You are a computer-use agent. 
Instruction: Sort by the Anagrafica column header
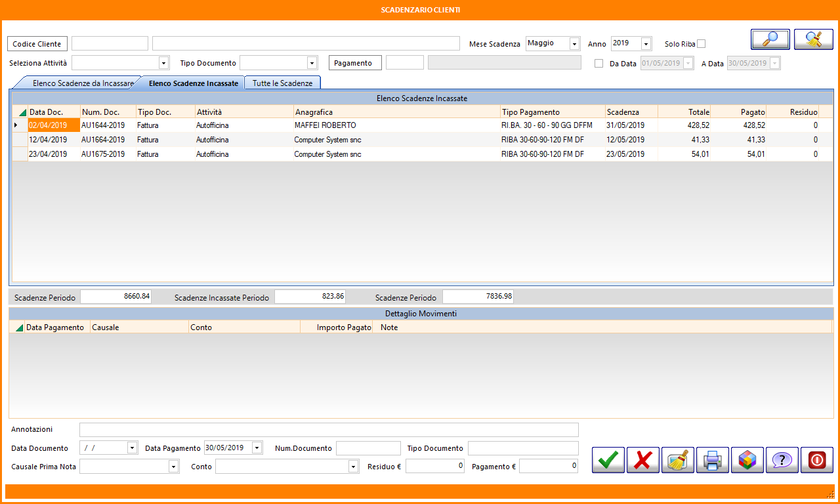pos(396,112)
